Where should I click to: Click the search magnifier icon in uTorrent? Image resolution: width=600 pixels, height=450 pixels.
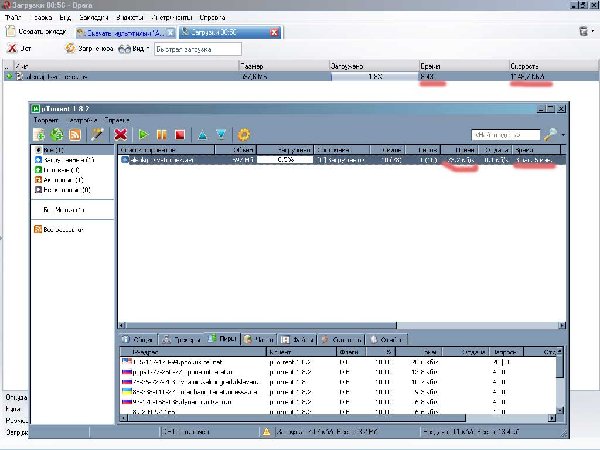click(x=551, y=134)
